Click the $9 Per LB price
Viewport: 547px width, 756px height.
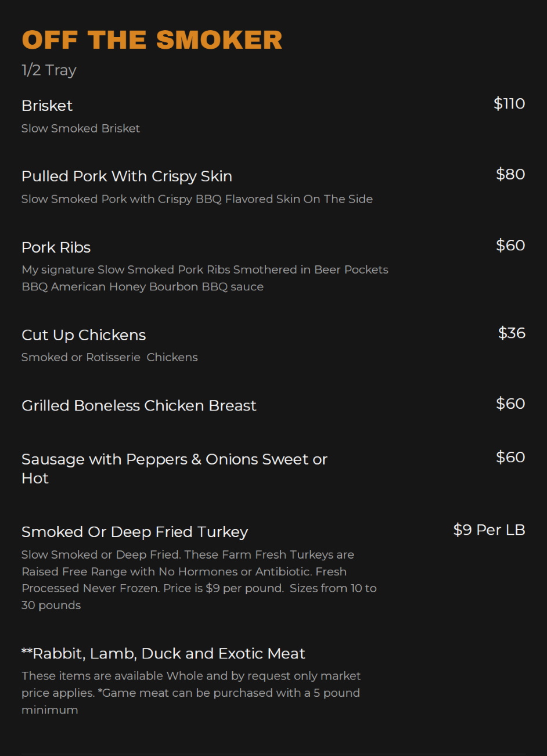(489, 530)
